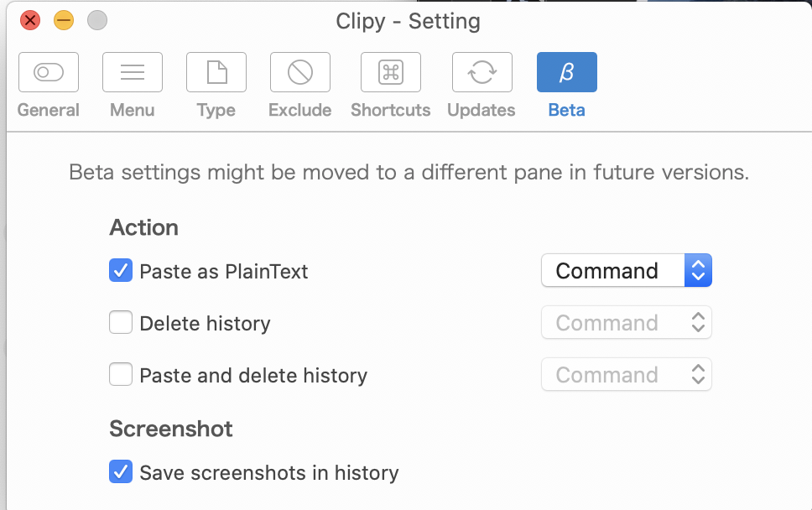The width and height of the screenshot is (812, 510).
Task: Expand the Delete history modifier dropdown
Action: [627, 322]
